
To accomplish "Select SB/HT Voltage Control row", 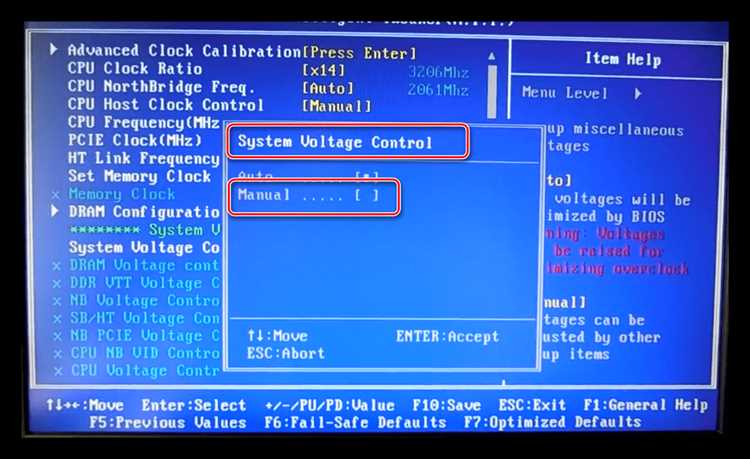I will point(145,318).
